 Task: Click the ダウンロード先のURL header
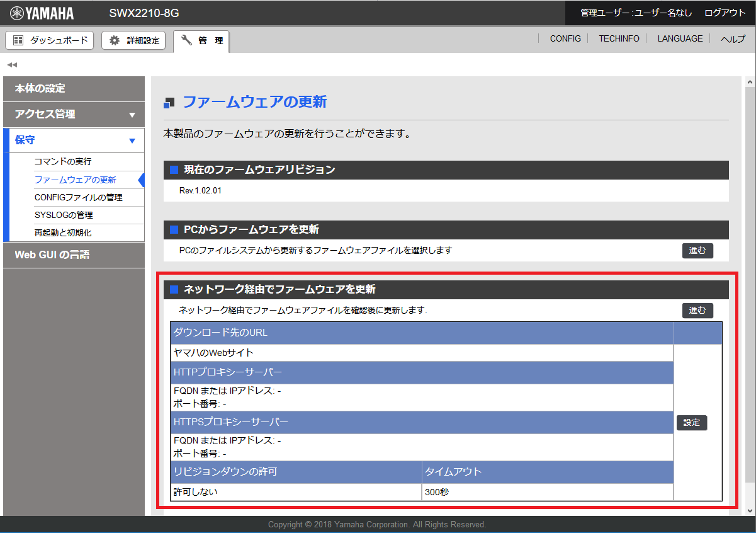click(x=422, y=333)
